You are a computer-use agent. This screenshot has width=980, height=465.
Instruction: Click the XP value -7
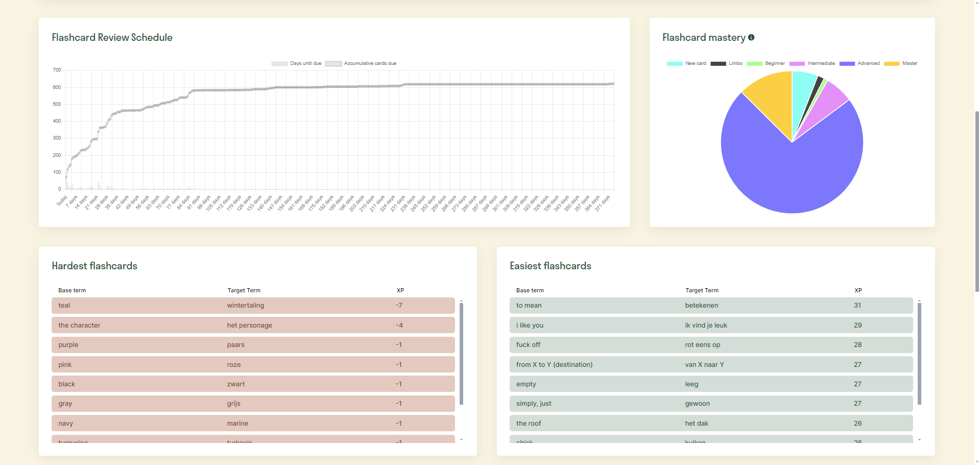399,306
